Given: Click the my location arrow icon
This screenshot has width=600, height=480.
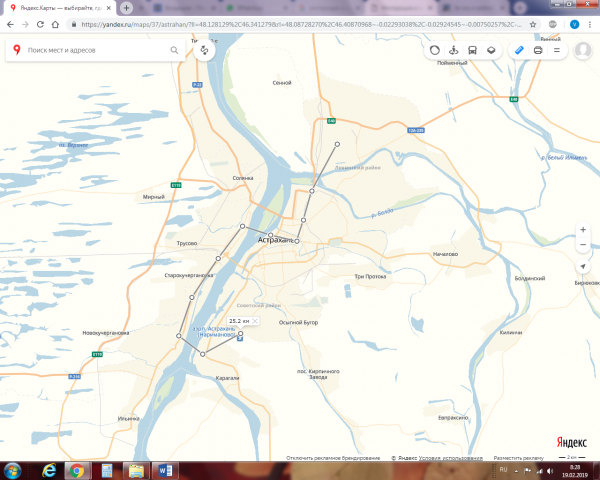Looking at the screenshot, I should [x=583, y=267].
